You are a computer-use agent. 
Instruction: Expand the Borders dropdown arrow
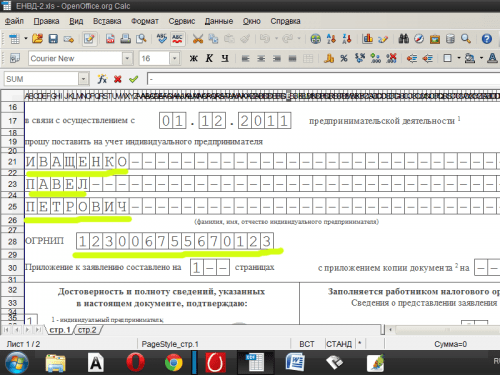pos(459,59)
